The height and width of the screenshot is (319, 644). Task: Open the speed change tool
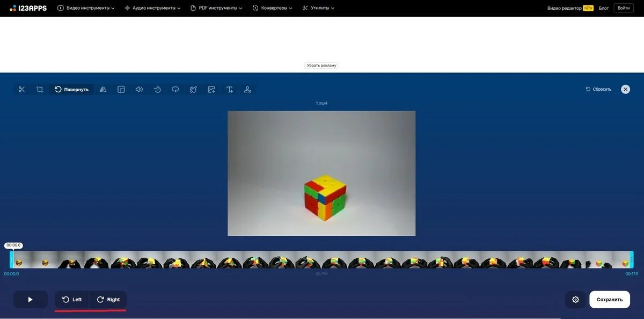(x=157, y=89)
